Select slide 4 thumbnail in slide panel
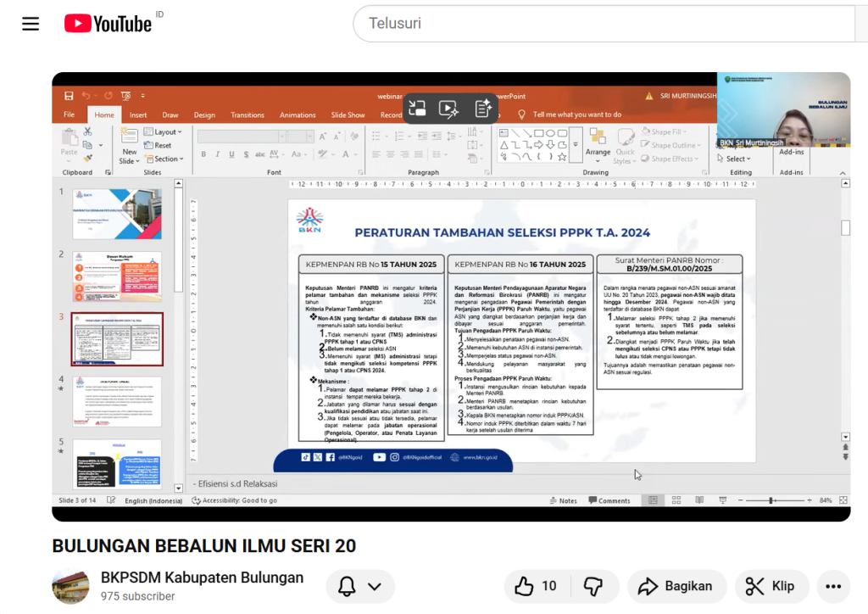The image size is (868, 614). click(117, 401)
